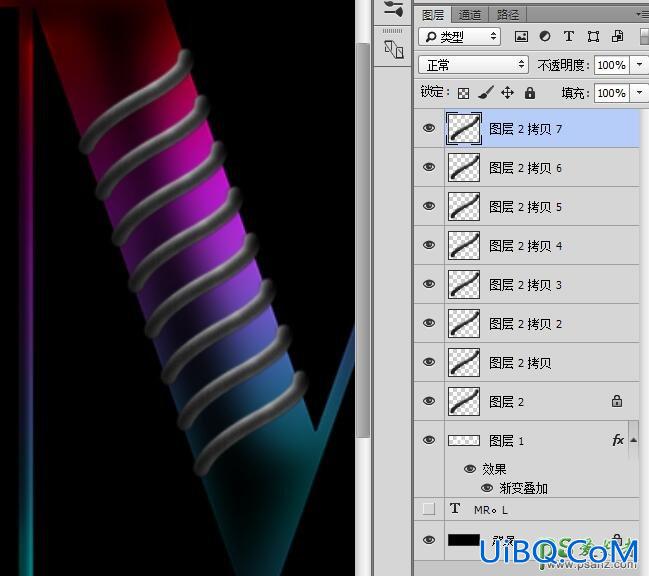Hide the black background layer
Screen dimensions: 649x576
tap(429, 540)
